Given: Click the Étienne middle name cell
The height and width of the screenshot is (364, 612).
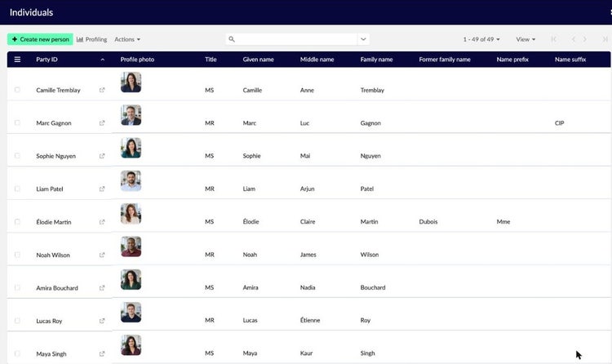Looking at the screenshot, I should pyautogui.click(x=310, y=320).
